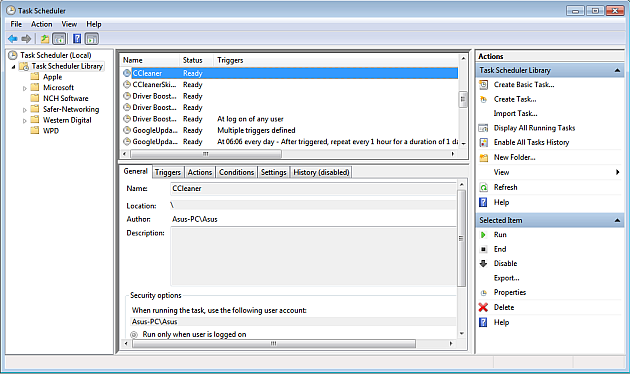Click the New Folder icon
This screenshot has width=630, height=374.
484,157
